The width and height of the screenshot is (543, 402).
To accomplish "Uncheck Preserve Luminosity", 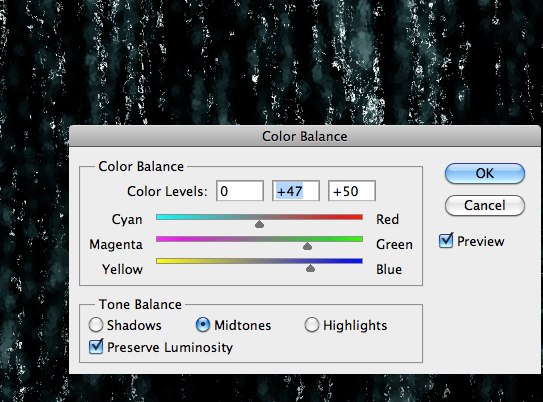I will click(96, 347).
